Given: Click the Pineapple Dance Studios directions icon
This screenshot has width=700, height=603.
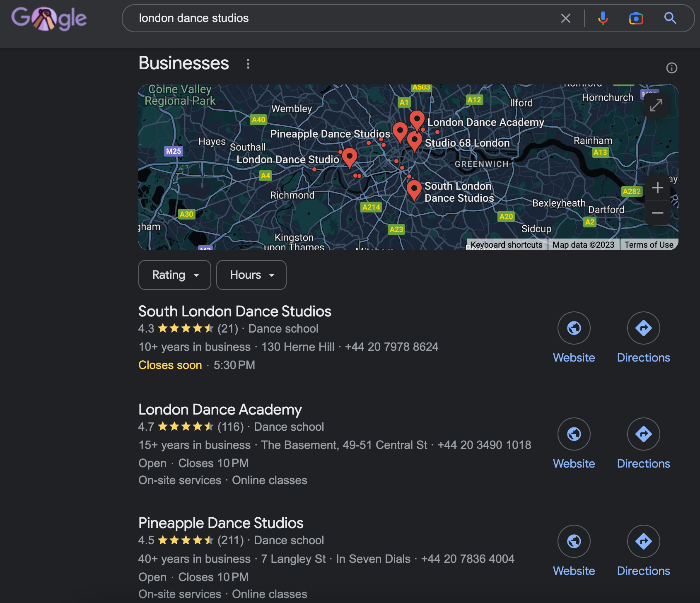Looking at the screenshot, I should tap(644, 541).
